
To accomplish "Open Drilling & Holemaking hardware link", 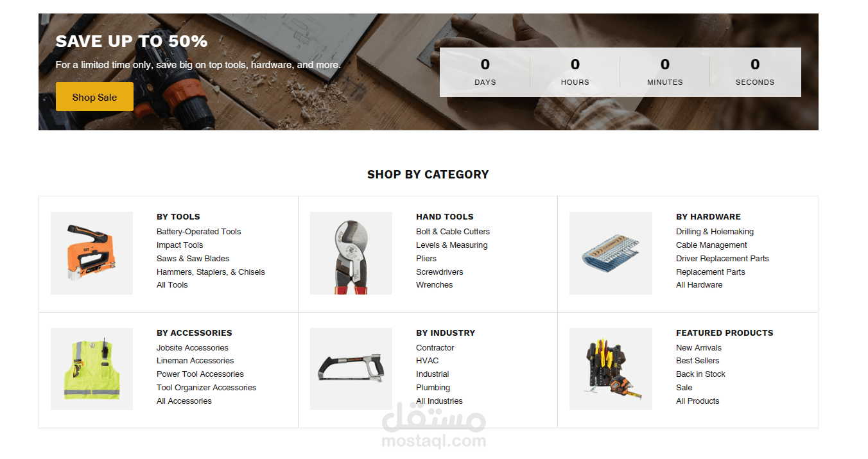I will pos(715,232).
